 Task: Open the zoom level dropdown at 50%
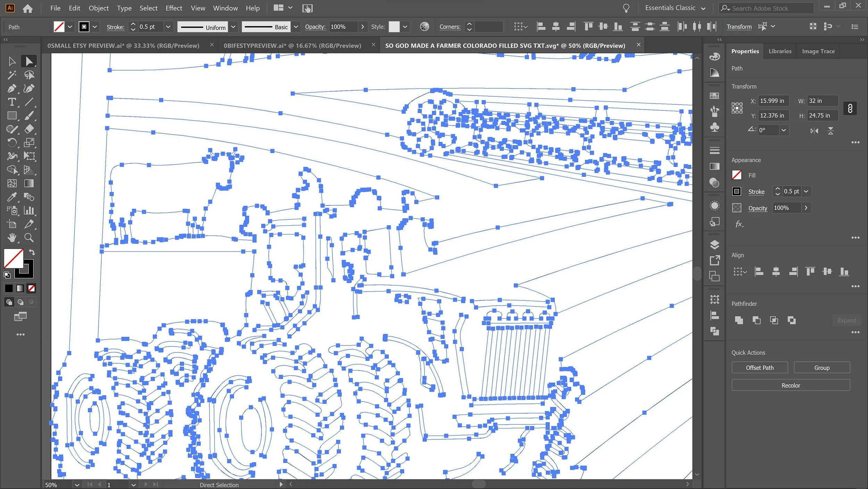[77, 485]
